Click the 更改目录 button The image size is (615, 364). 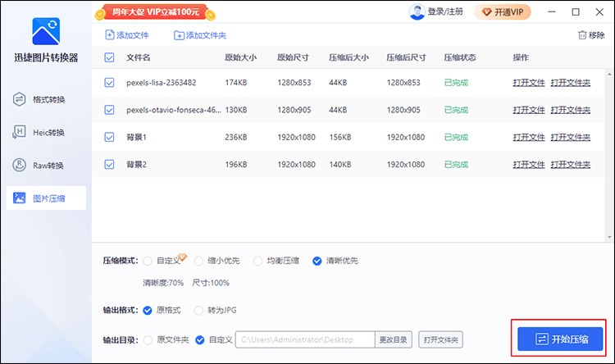coord(393,339)
